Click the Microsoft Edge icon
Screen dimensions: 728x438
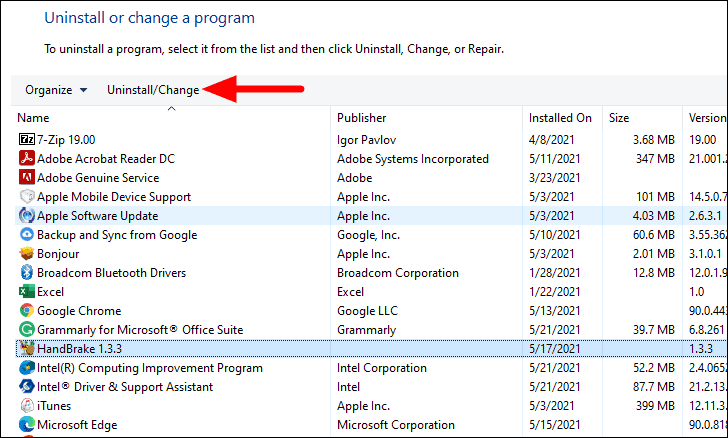pyautogui.click(x=26, y=425)
